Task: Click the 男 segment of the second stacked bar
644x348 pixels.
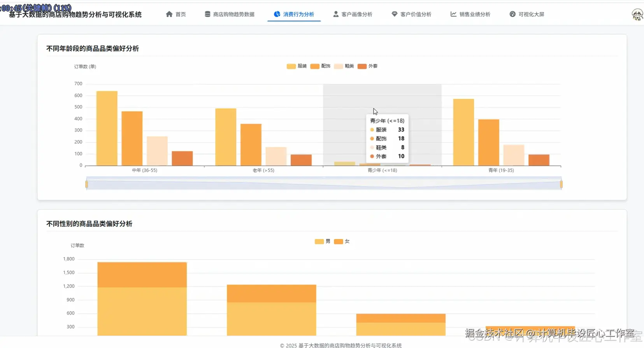Action: [272, 319]
